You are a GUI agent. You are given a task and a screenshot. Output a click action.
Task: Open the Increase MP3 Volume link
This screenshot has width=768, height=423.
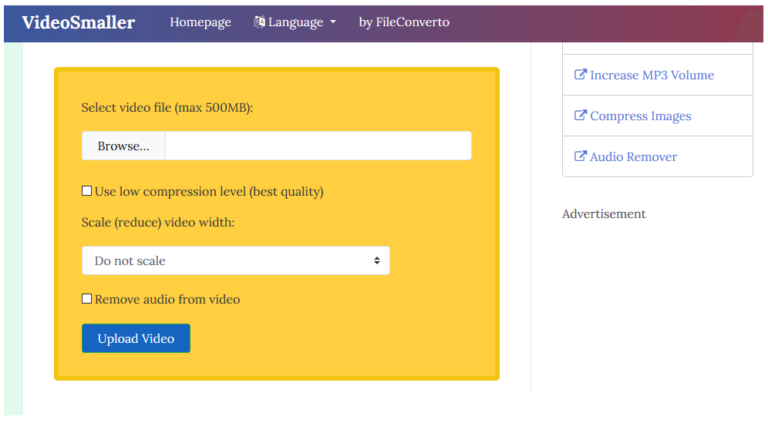click(x=651, y=75)
